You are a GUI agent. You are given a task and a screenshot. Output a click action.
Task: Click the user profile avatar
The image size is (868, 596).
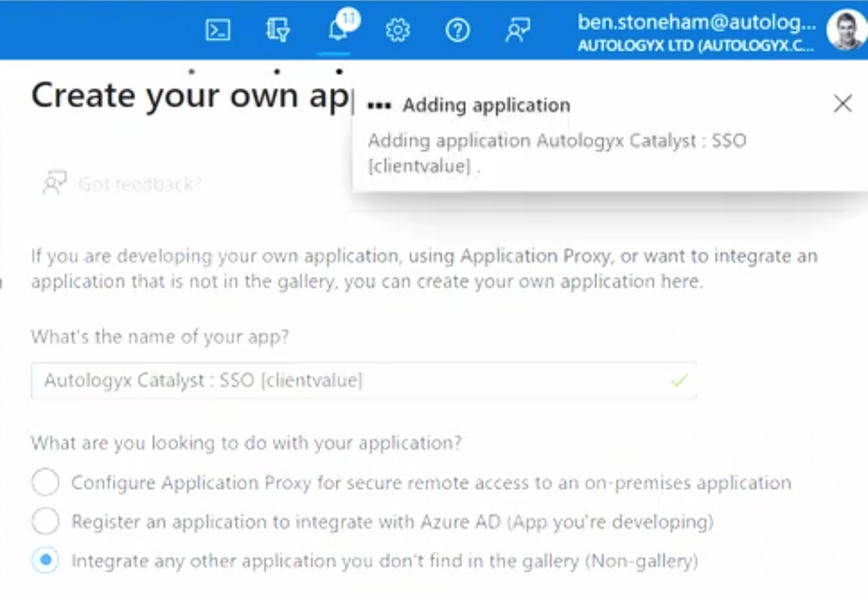point(846,30)
